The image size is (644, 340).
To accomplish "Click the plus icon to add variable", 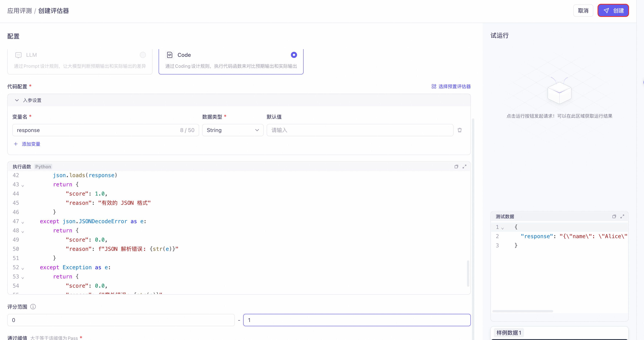I will point(16,144).
